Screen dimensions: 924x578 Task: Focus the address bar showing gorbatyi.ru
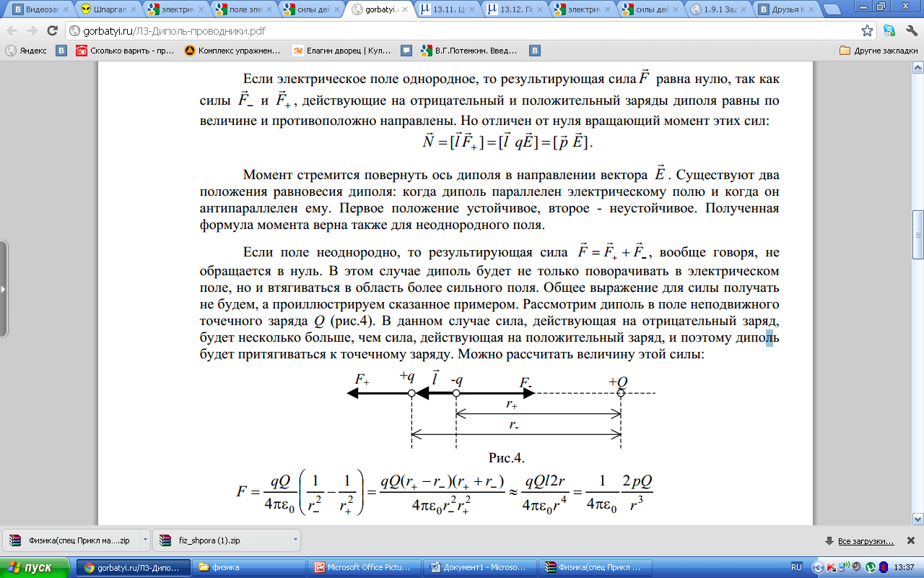pyautogui.click(x=462, y=31)
